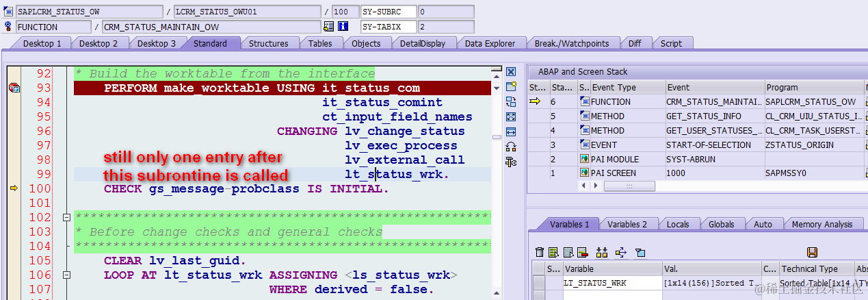
Task: Click the program icon before SAPLCRM_STATUS_OW
Action: click(x=8, y=12)
